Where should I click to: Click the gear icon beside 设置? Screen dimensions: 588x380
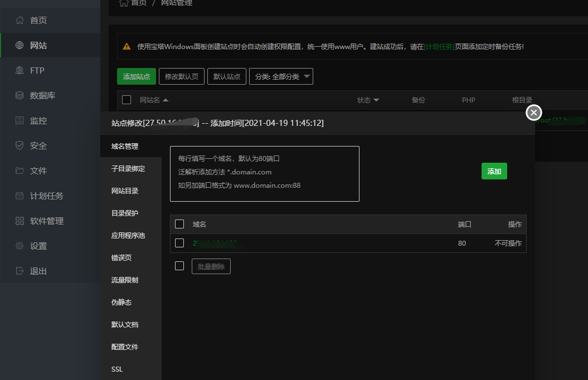(x=20, y=246)
